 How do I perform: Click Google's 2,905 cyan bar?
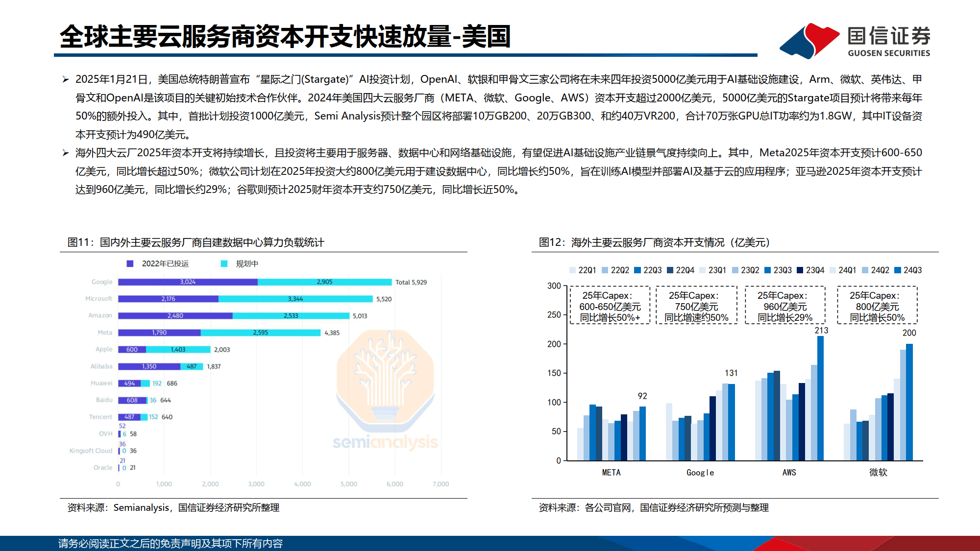pos(324,282)
